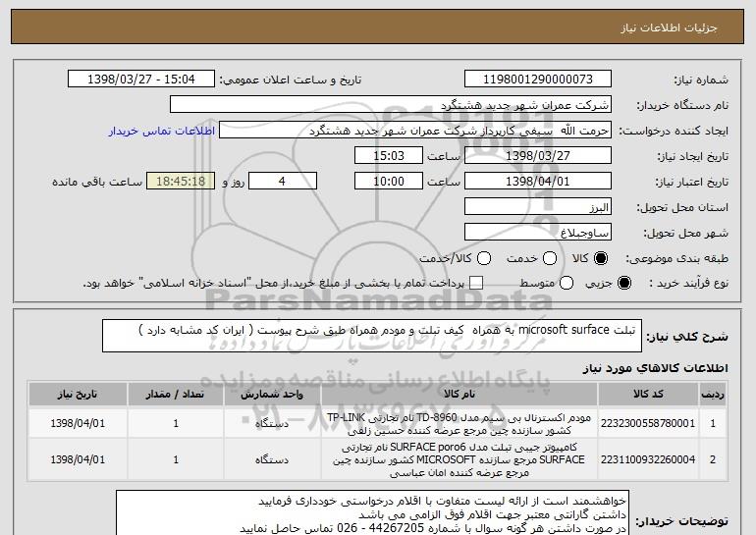This screenshot has width=756, height=535.
Task: Click the تاریخ نیاز column header
Action: [x=78, y=395]
